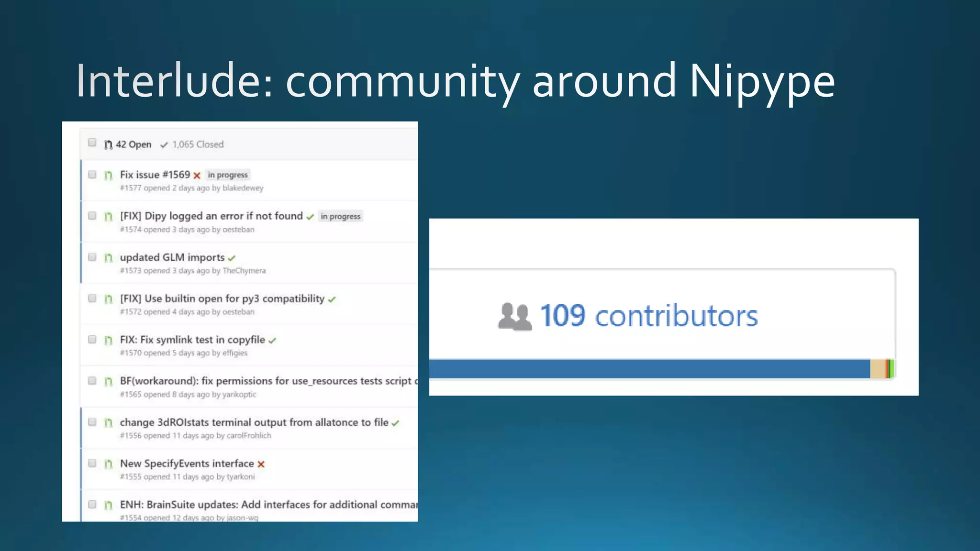Screen dimensions: 980x551
Task: Switch to 1,065 Closed pull requests
Action: [197, 144]
